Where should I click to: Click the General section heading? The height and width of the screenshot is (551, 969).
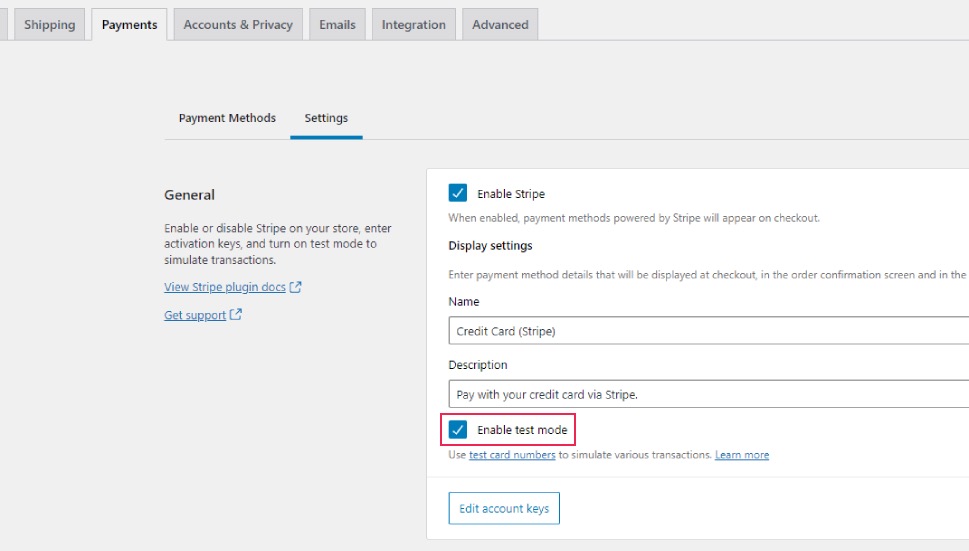(189, 195)
